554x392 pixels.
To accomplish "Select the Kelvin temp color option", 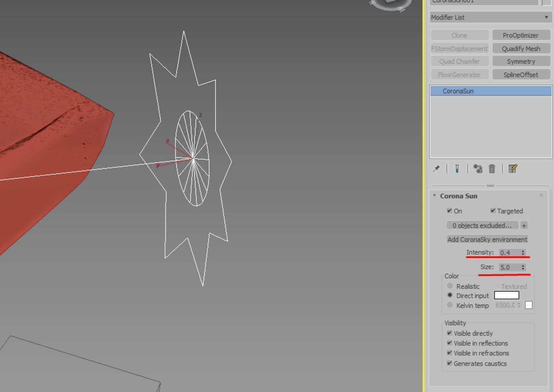I will click(x=450, y=305).
